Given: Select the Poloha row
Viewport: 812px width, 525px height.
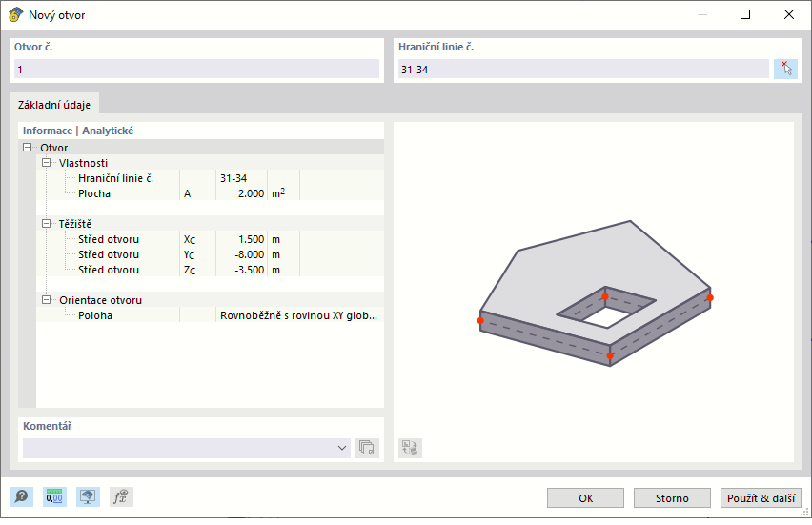Looking at the screenshot, I should click(x=211, y=315).
